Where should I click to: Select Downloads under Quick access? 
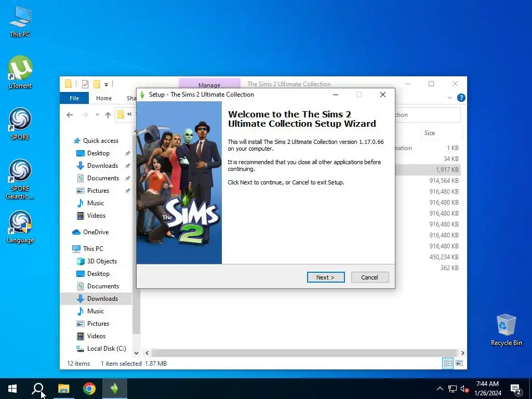102,166
